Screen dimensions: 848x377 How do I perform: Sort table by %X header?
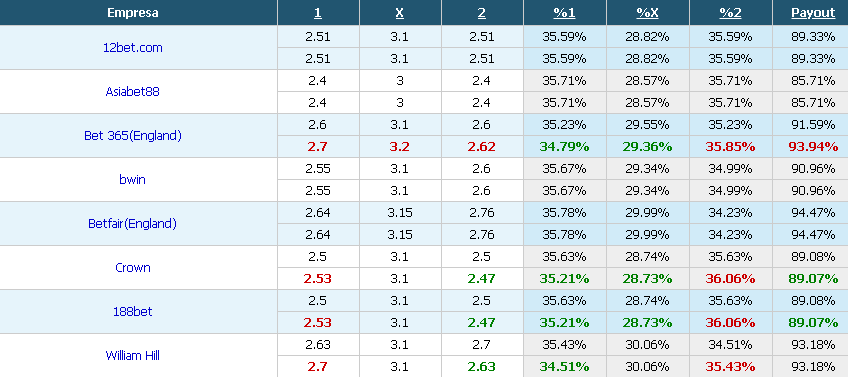647,13
